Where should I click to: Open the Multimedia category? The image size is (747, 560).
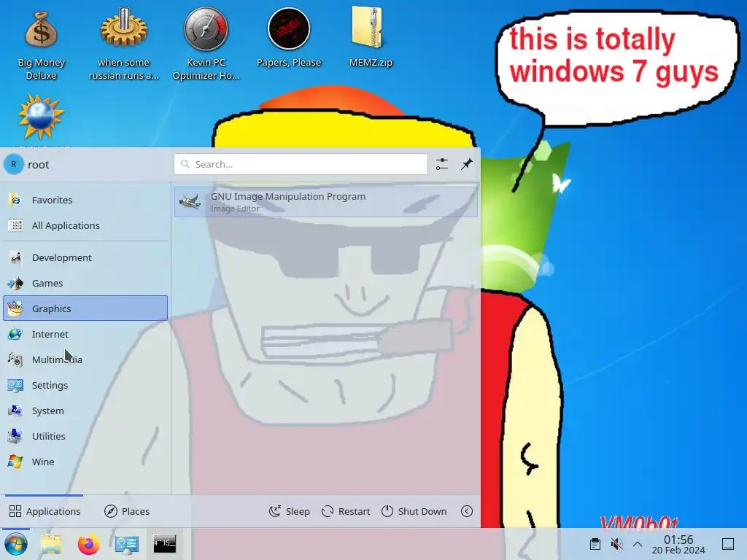(85, 359)
